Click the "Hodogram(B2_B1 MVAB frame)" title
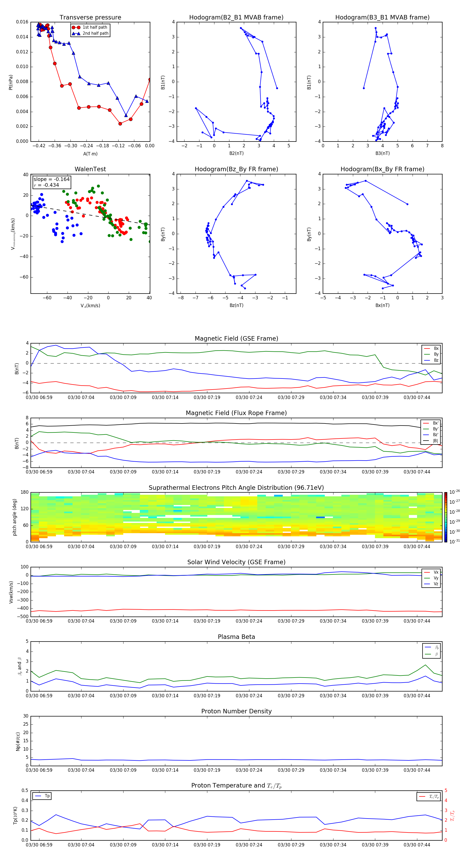The height and width of the screenshot is (868, 473). click(236, 17)
